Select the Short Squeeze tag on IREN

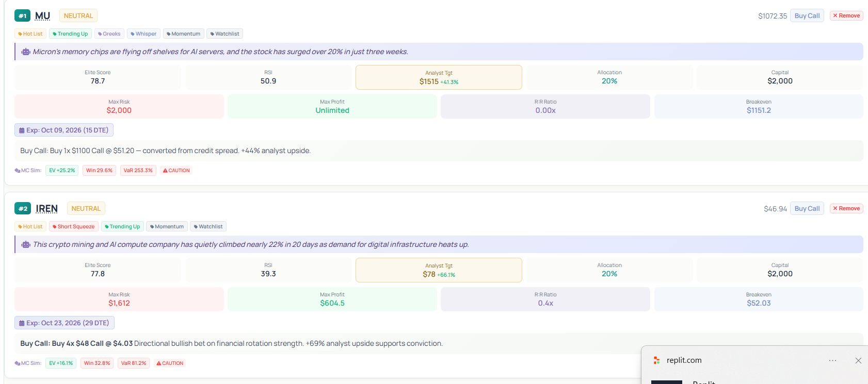[74, 227]
